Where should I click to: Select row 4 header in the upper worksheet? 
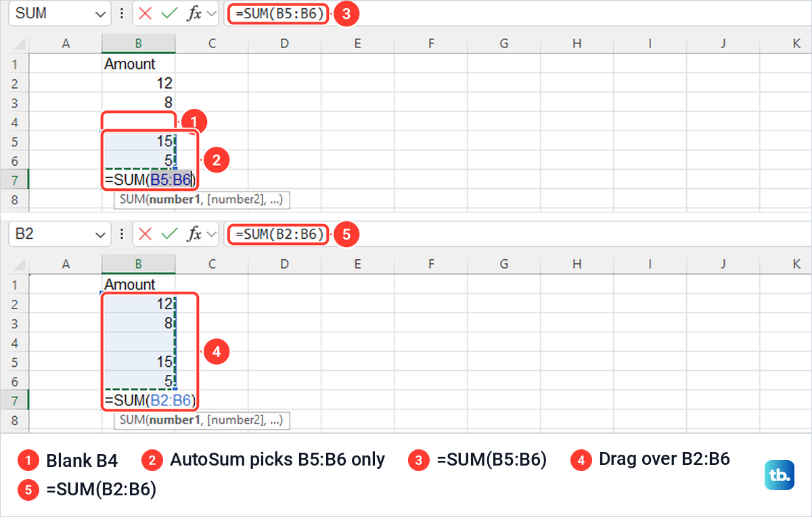click(x=15, y=122)
